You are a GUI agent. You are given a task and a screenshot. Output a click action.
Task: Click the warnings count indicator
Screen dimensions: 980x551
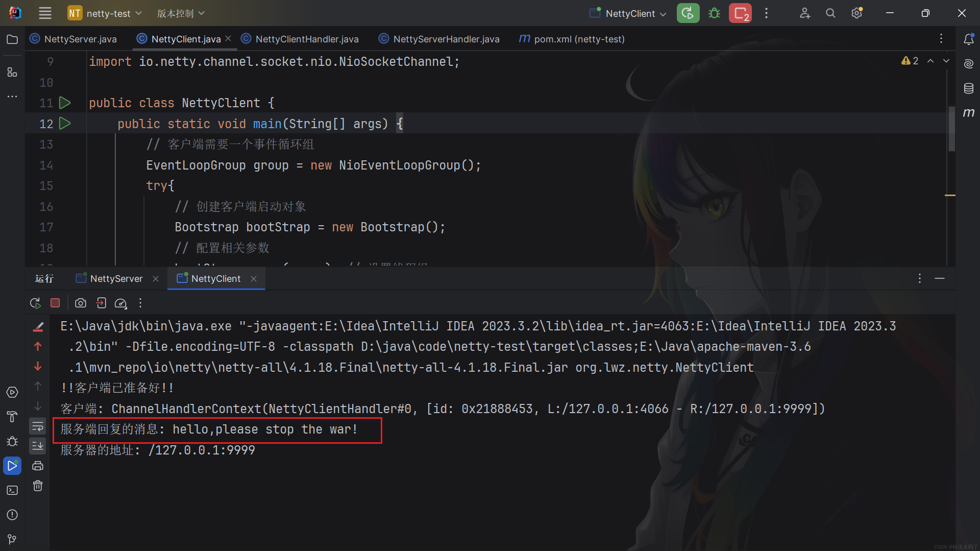click(x=910, y=60)
